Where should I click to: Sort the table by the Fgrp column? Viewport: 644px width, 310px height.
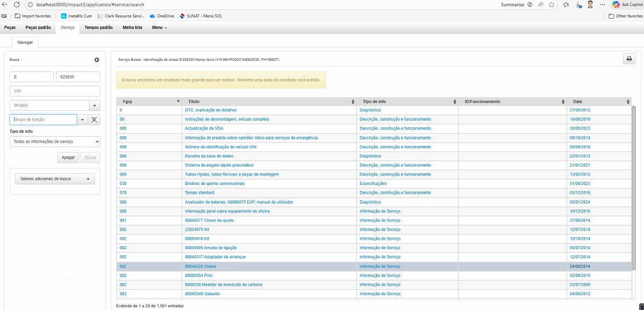[x=148, y=102]
